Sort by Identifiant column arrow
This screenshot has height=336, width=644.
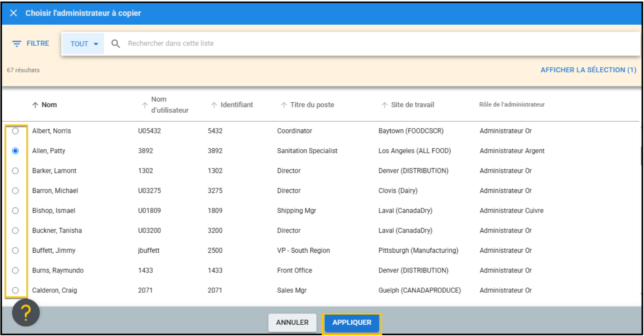(x=214, y=105)
